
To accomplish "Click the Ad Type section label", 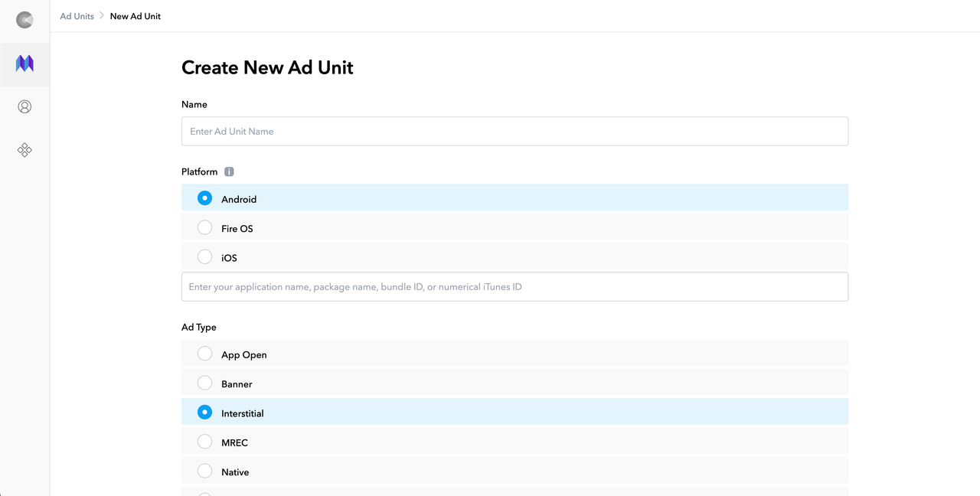I will point(199,327).
